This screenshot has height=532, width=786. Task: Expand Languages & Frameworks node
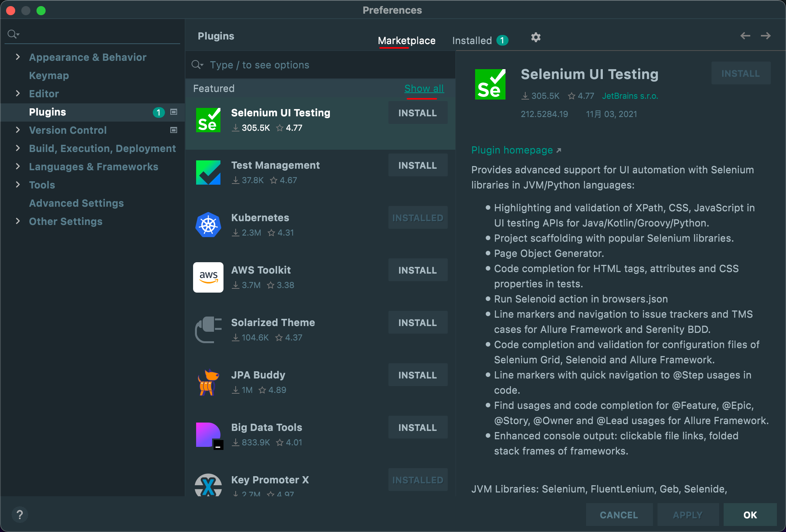[x=17, y=166]
